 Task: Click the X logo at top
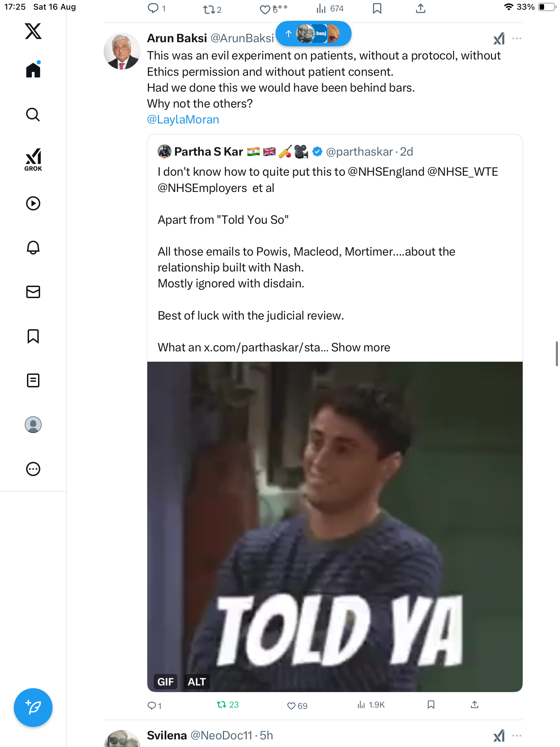coord(33,31)
